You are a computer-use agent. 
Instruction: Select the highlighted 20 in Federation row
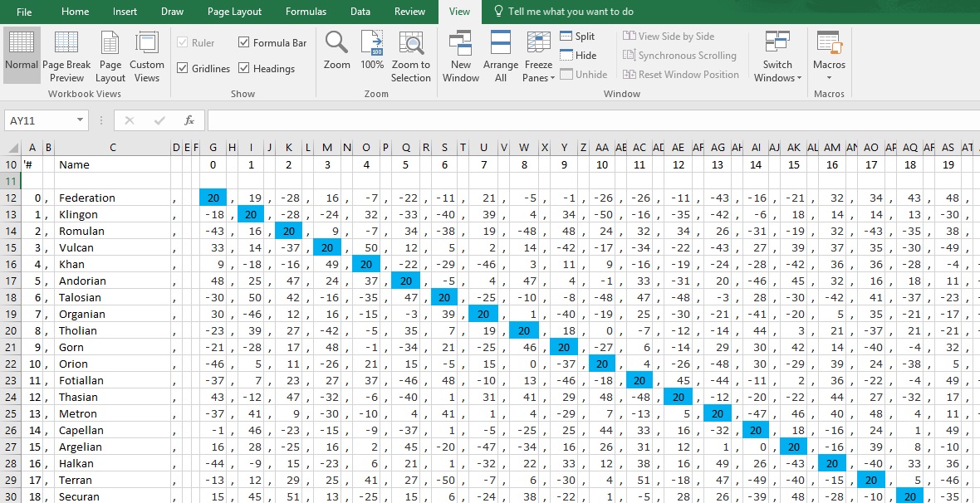pyautogui.click(x=213, y=198)
